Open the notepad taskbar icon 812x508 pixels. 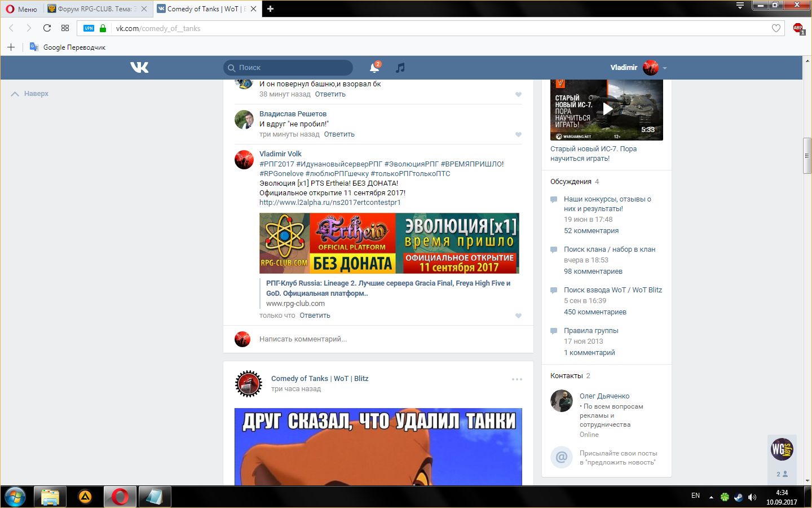pos(155,497)
